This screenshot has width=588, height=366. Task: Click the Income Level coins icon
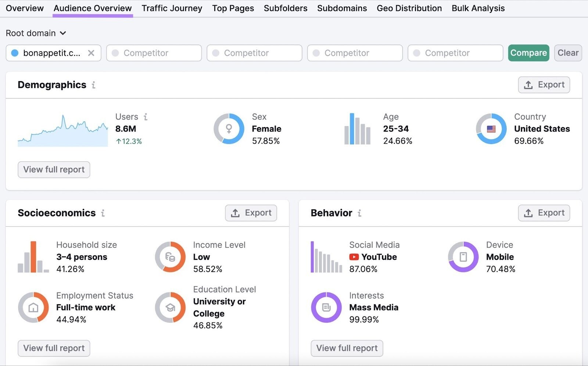pyautogui.click(x=170, y=257)
